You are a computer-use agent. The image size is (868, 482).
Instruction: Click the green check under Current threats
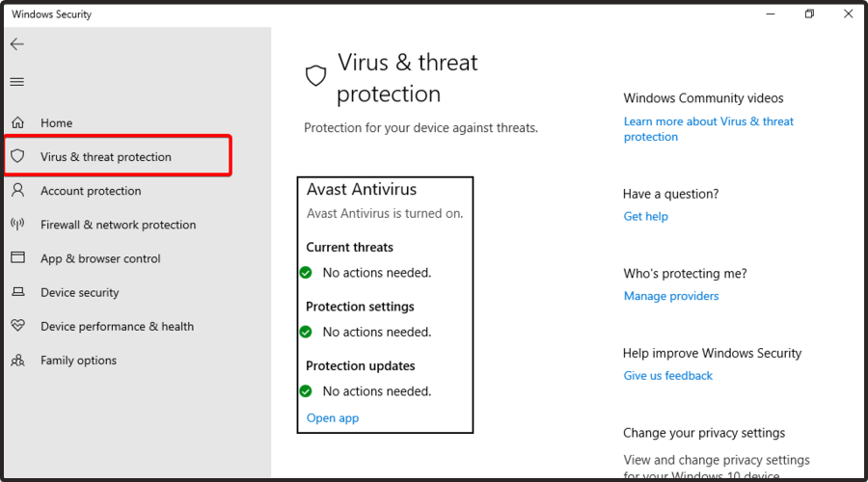click(306, 272)
